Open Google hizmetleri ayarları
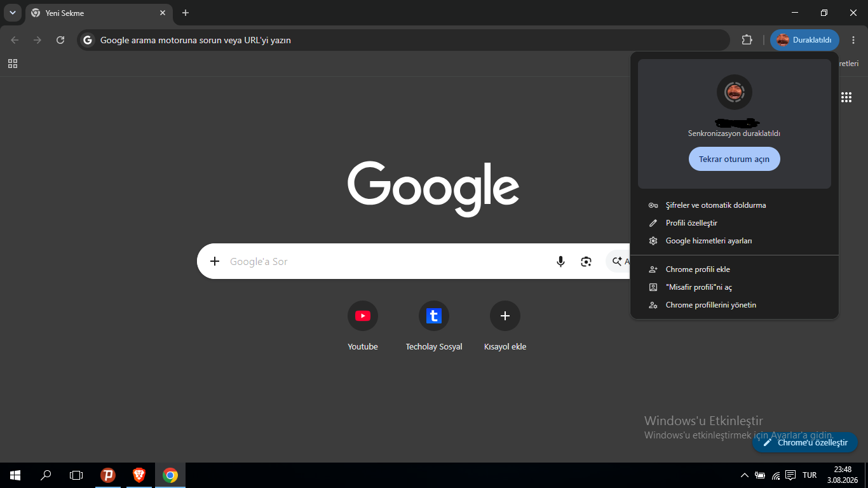The width and height of the screenshot is (868, 488). 734,241
